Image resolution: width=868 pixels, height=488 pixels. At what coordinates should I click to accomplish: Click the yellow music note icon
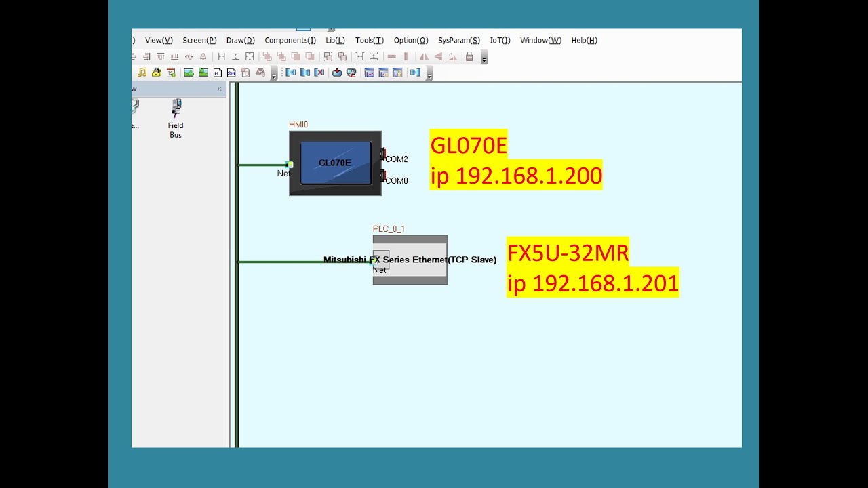pos(142,73)
